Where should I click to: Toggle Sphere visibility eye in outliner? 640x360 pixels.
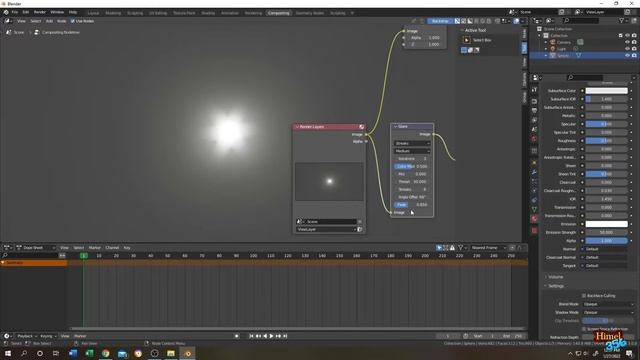click(627, 55)
